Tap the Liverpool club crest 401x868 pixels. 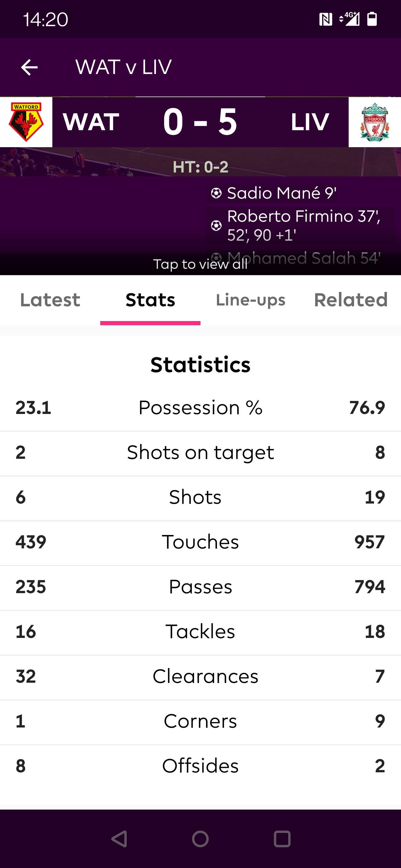(375, 122)
